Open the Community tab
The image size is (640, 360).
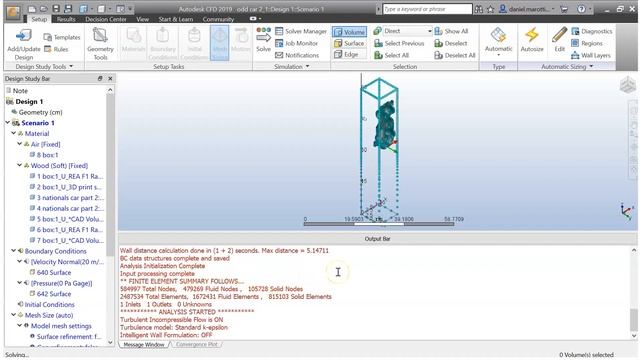click(x=218, y=19)
